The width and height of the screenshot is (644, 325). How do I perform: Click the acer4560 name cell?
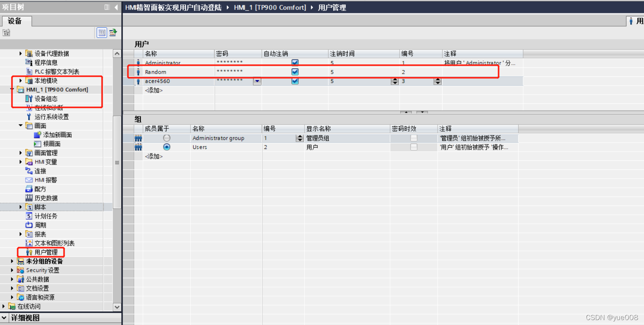click(179, 81)
